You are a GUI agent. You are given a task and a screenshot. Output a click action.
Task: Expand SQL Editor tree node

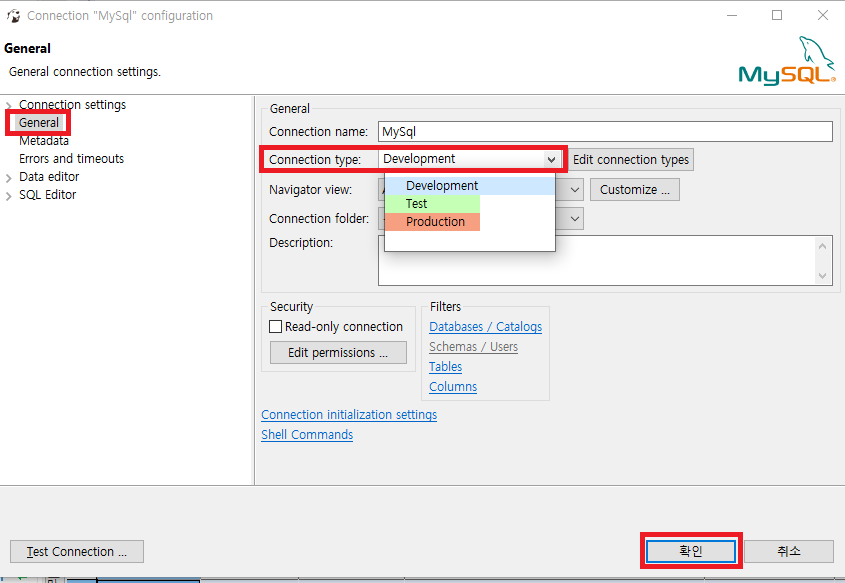pos(8,196)
